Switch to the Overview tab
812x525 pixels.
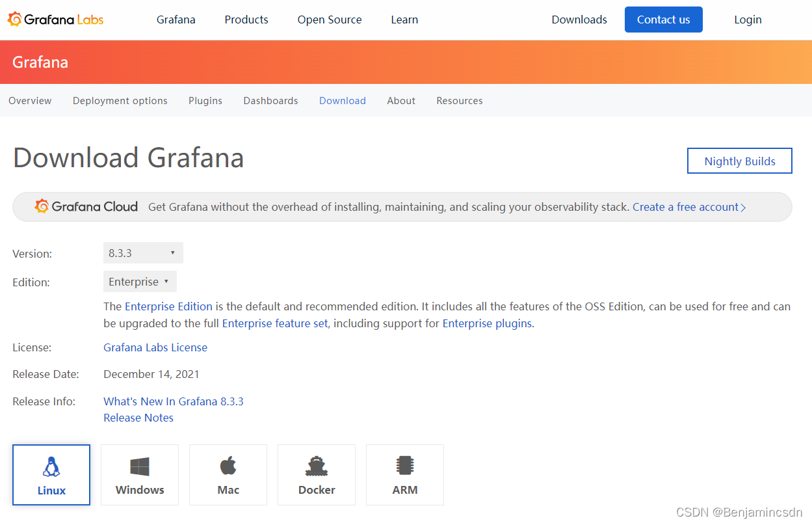30,101
